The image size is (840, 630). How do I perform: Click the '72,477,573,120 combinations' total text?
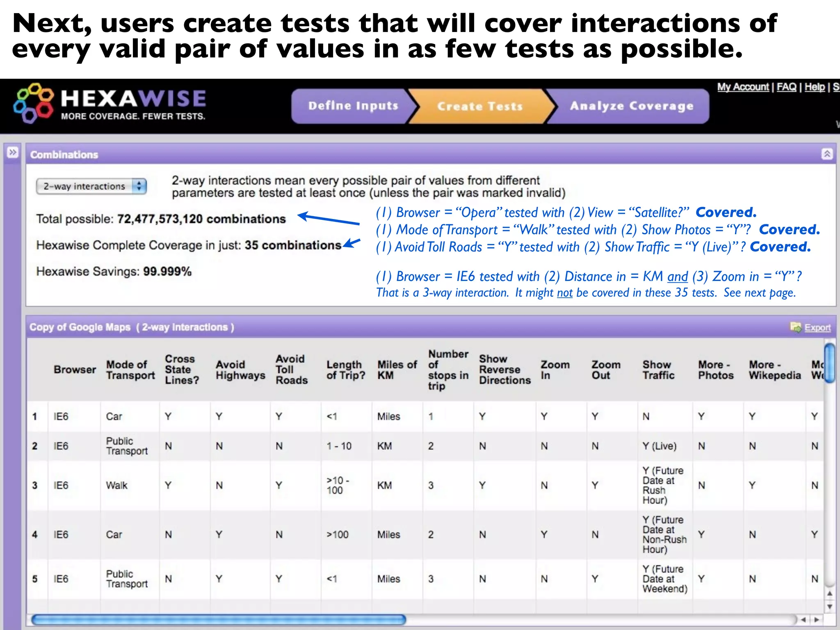tap(201, 219)
